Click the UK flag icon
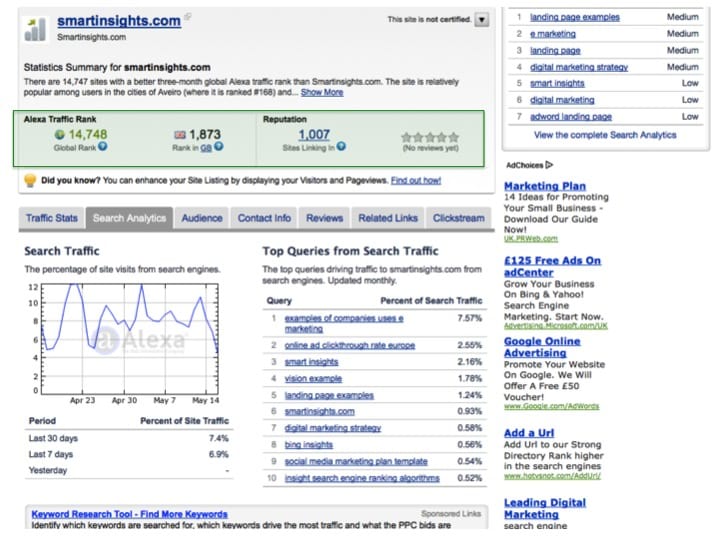Viewport: 720px width, 540px height. (x=179, y=134)
